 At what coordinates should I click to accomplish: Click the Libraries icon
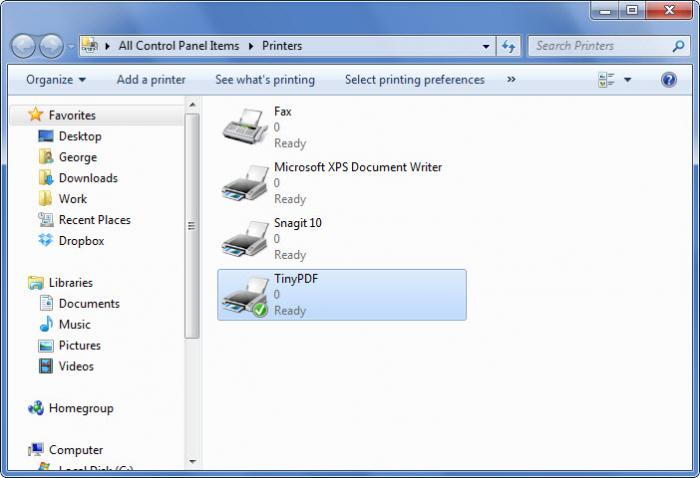pyautogui.click(x=36, y=283)
